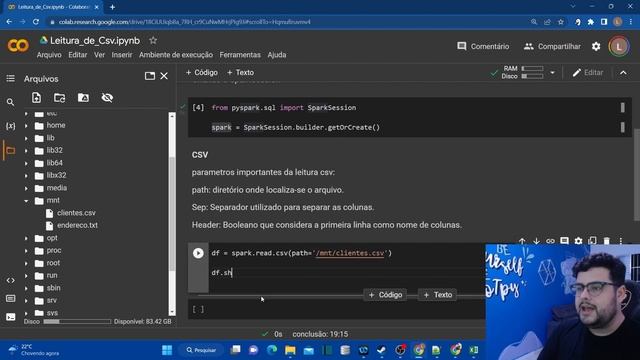
Task: Open the Inserir menu
Action: click(x=122, y=55)
